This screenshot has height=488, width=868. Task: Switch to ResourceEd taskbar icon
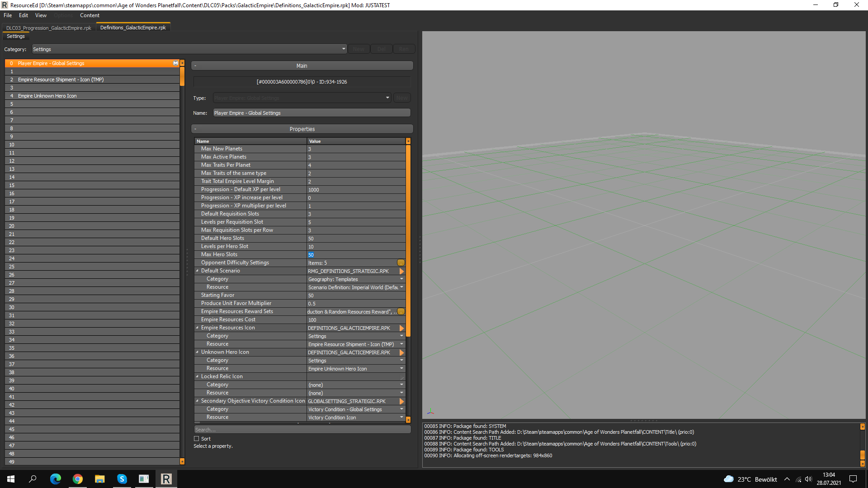click(166, 479)
